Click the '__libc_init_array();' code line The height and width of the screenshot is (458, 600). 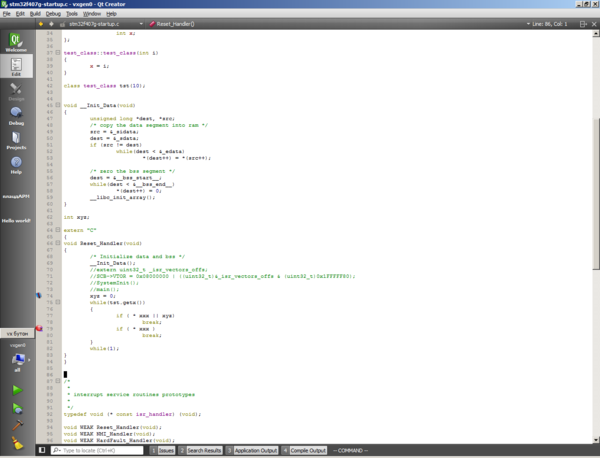pos(122,197)
